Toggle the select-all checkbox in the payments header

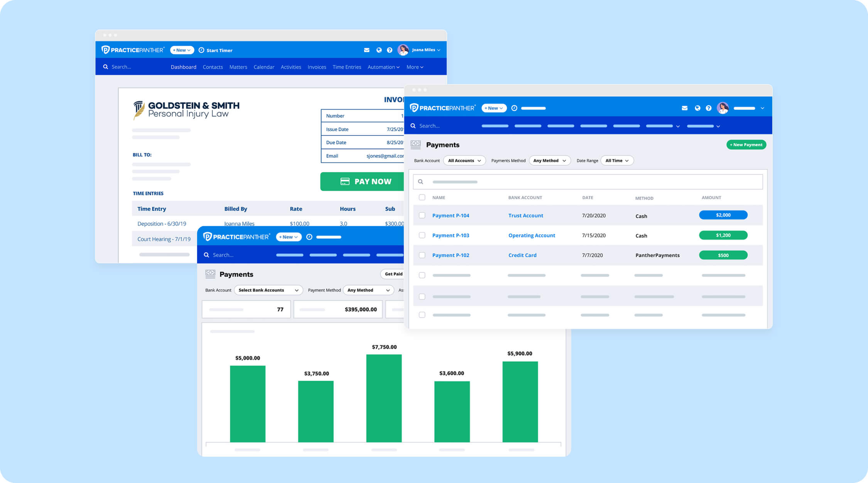point(422,197)
